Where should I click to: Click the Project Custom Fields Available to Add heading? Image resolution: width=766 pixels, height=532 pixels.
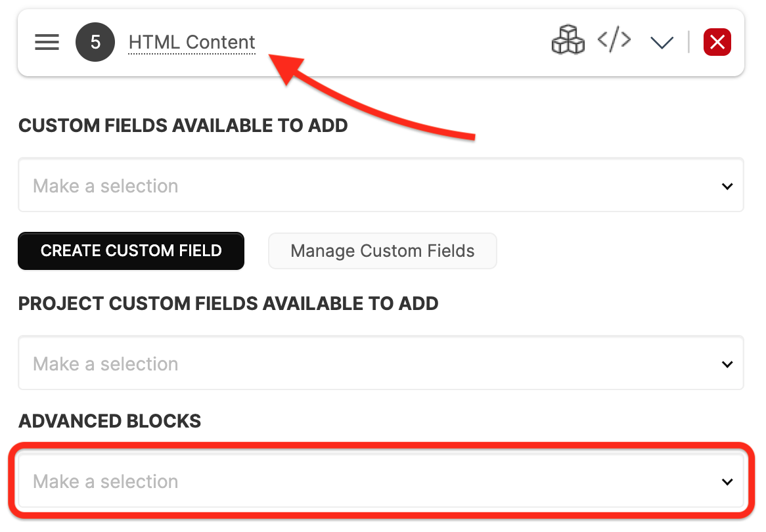coord(228,303)
